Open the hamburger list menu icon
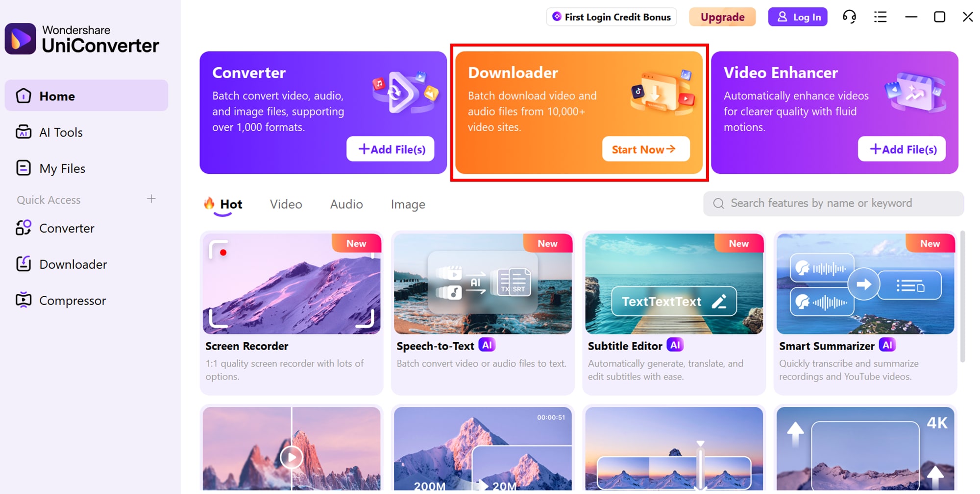The image size is (980, 494). [x=880, y=17]
